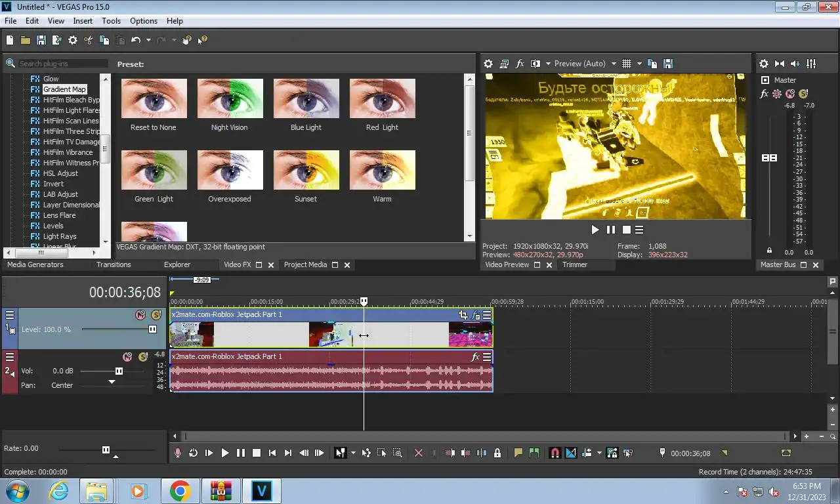Solo audio track 2
This screenshot has height=504, width=840.
[143, 357]
